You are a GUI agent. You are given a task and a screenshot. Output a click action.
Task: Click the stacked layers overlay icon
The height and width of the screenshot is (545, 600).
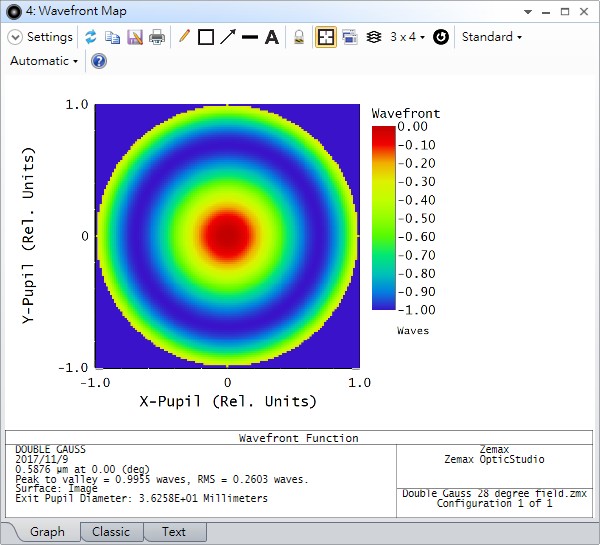click(x=373, y=37)
